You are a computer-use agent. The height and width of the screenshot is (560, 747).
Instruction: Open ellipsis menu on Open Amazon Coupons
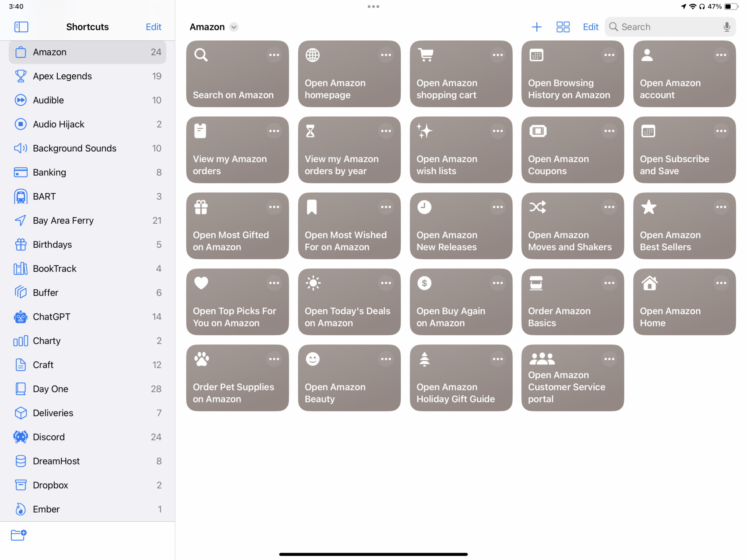[609, 131]
